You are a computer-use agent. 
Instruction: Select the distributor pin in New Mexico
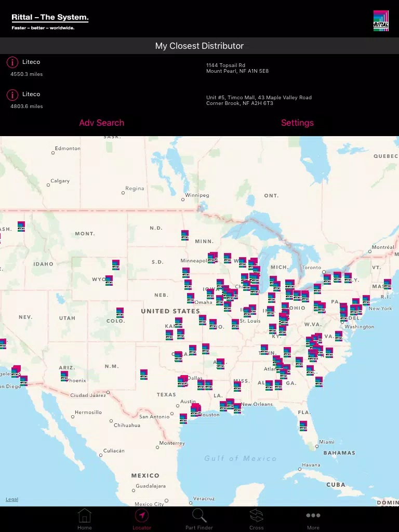tap(144, 375)
